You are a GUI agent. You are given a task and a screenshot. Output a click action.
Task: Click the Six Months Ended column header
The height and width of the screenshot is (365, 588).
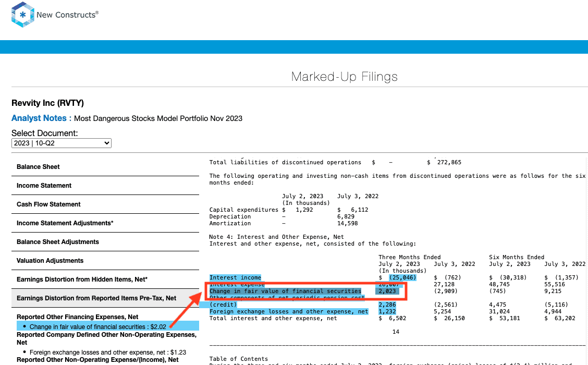(x=517, y=257)
